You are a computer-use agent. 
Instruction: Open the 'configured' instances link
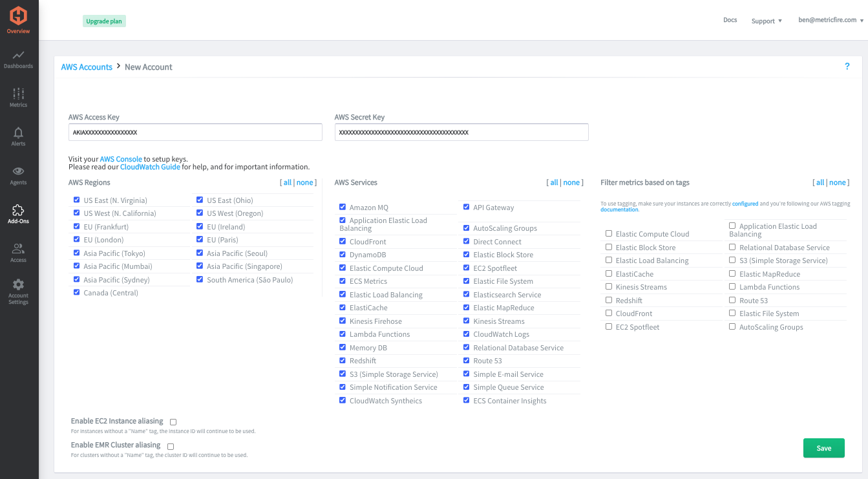pos(745,204)
